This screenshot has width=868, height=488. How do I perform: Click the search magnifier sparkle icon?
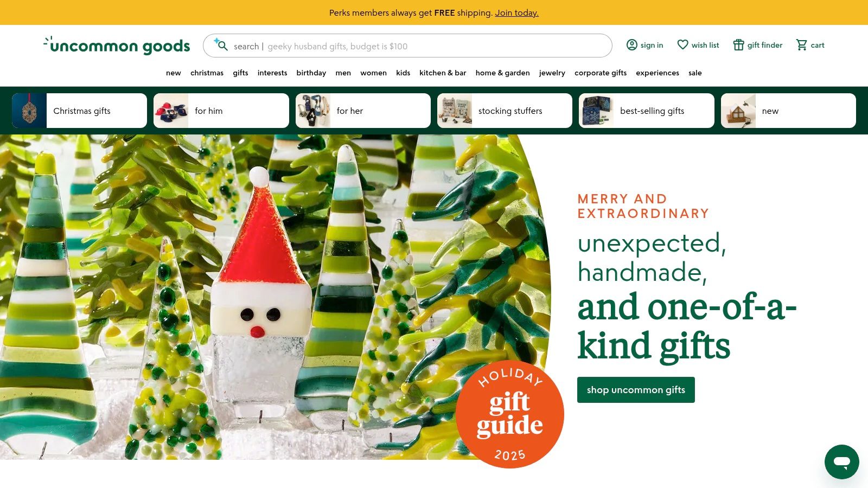click(x=221, y=45)
